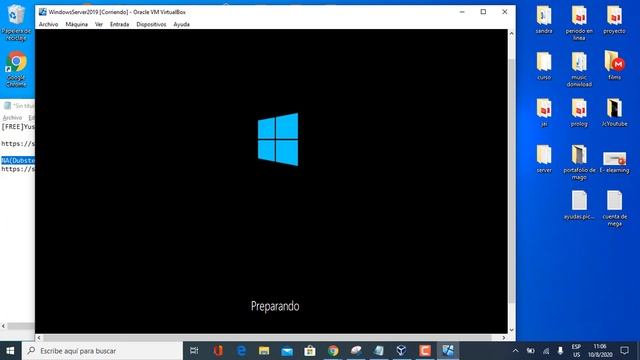Image resolution: width=640 pixels, height=360 pixels.
Task: Open Microsoft Store from the taskbar
Action: 310,351
